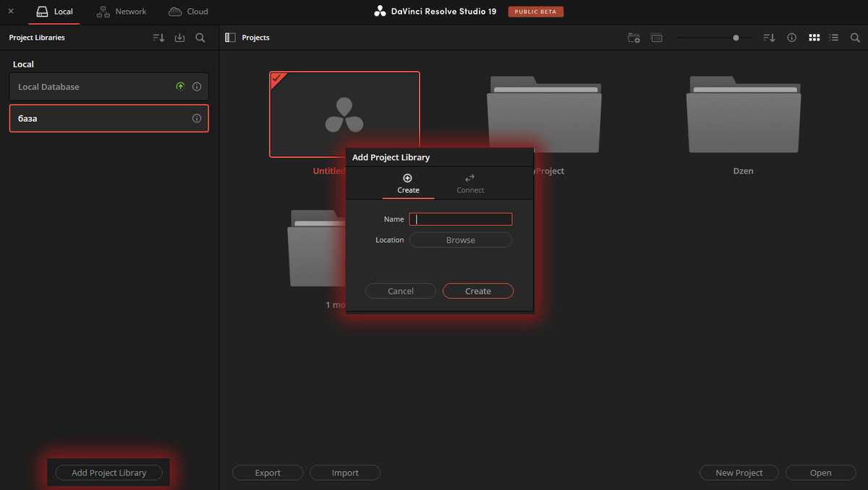Cancel the Add Project Library dialog
This screenshot has width=868, height=490.
tap(401, 291)
